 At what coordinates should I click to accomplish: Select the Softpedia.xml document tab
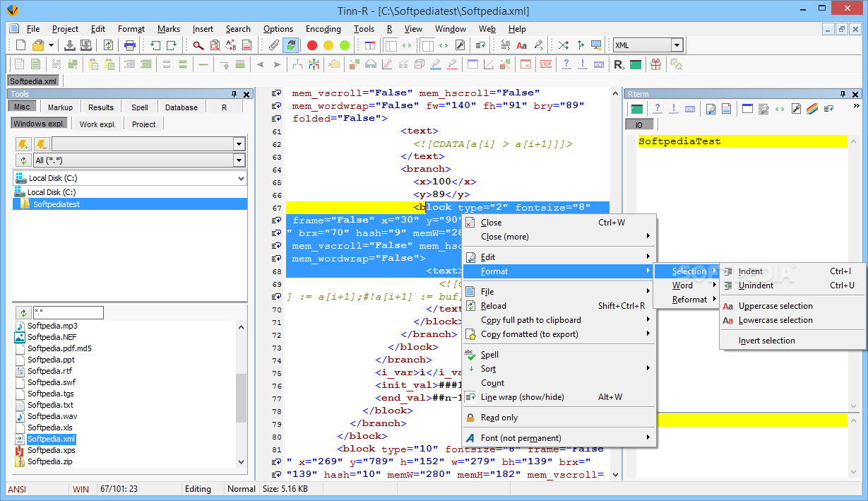point(33,81)
